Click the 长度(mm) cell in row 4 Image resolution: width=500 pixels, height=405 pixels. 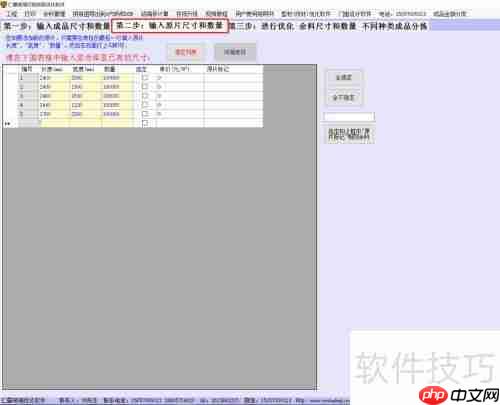point(54,105)
